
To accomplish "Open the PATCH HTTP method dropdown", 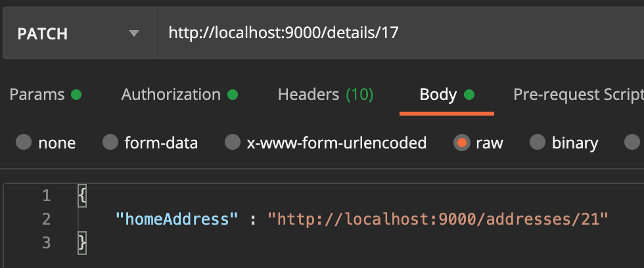I will (78, 33).
